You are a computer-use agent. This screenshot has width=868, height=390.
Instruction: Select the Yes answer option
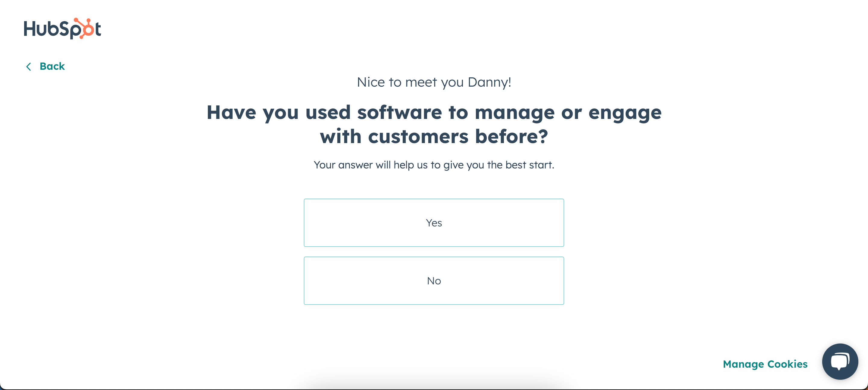[x=434, y=223]
